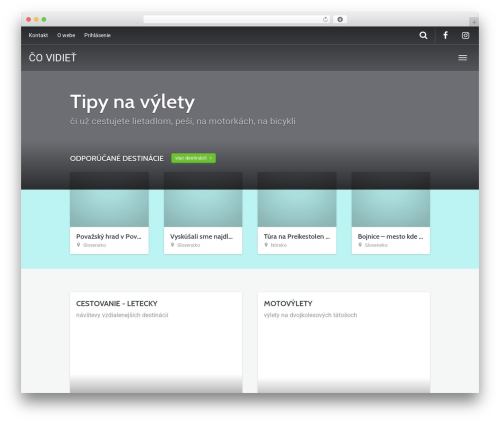Open the Kontakt menu link
This screenshot has height=423, width=500.
coord(38,35)
